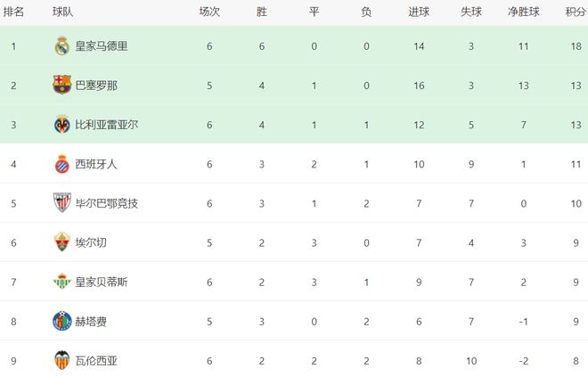
Task: Sort by the 净胜球 column header
Action: [525, 12]
